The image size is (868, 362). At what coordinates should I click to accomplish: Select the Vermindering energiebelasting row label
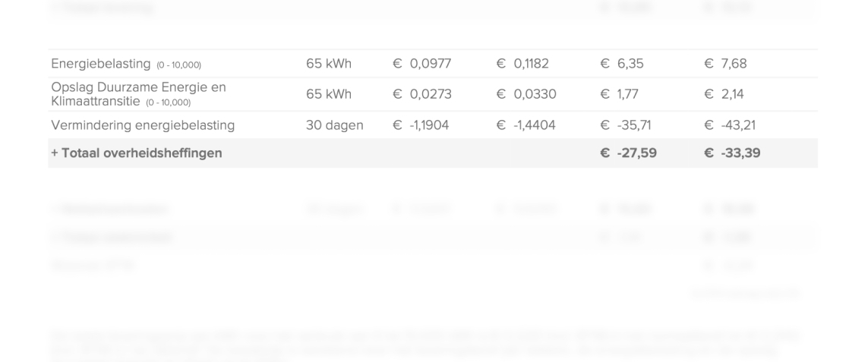pos(143,125)
